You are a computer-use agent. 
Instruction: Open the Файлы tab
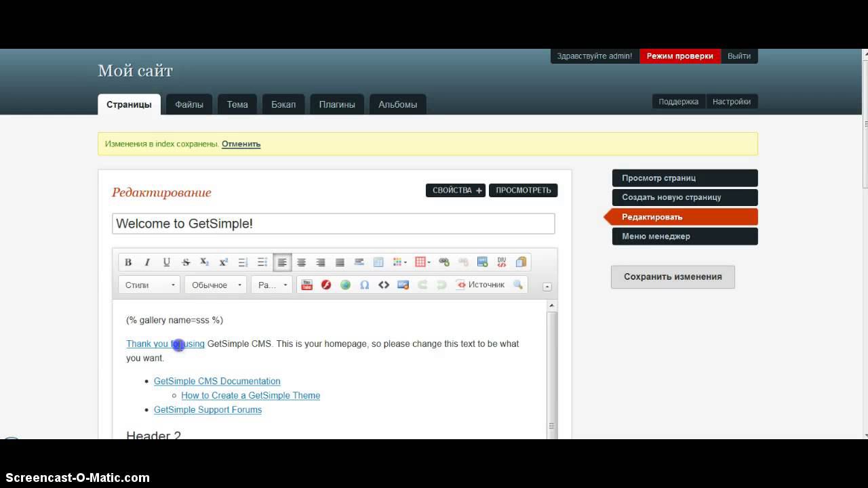pyautogui.click(x=189, y=104)
